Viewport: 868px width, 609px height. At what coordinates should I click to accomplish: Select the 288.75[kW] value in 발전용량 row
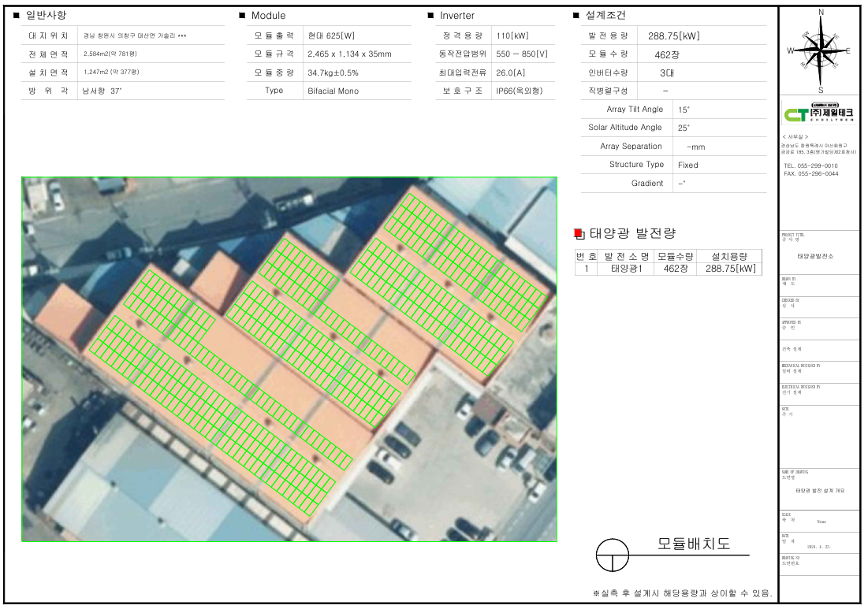click(x=673, y=36)
